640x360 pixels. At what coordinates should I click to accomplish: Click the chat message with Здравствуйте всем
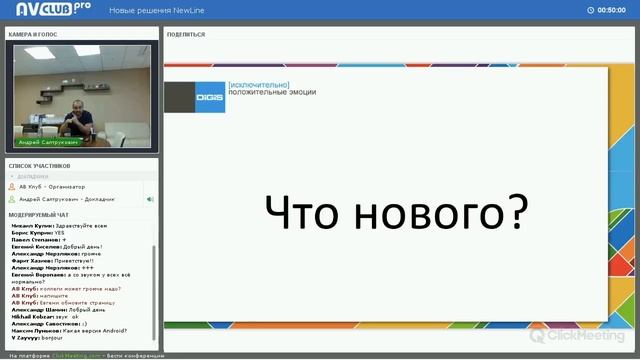coord(59,226)
